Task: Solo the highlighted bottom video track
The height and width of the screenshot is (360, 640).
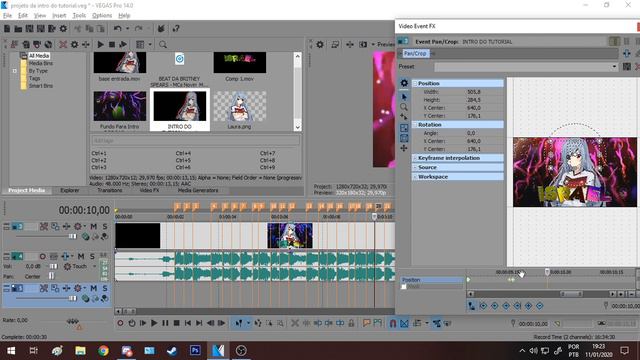Action: (105, 288)
